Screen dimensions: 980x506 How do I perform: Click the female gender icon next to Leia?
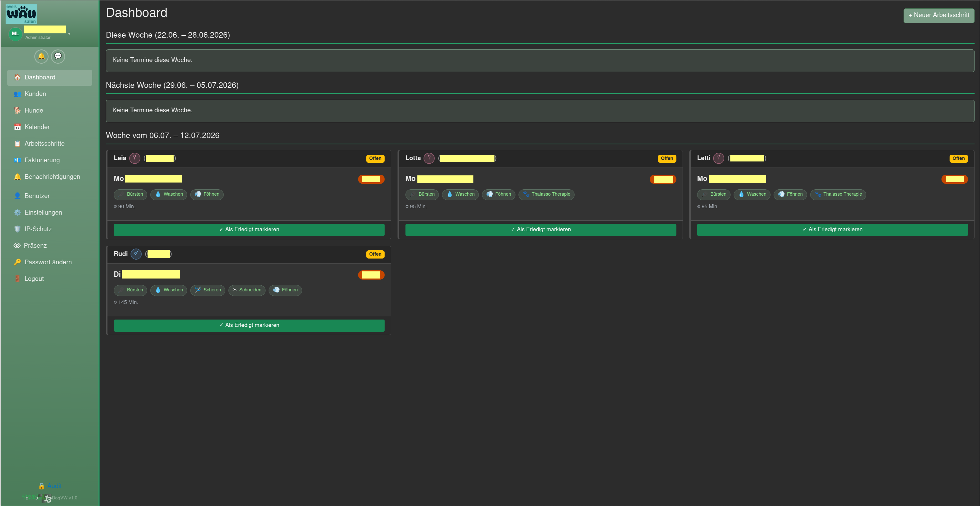(x=135, y=158)
